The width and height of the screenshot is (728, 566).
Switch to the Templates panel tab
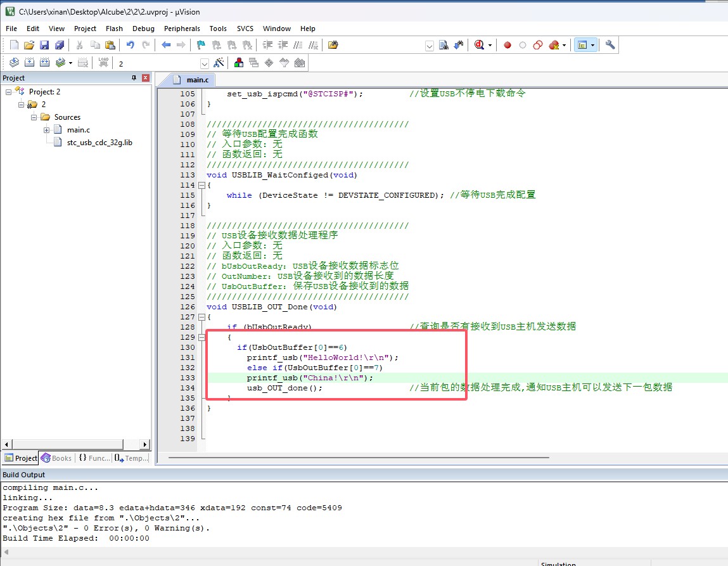pyautogui.click(x=131, y=458)
